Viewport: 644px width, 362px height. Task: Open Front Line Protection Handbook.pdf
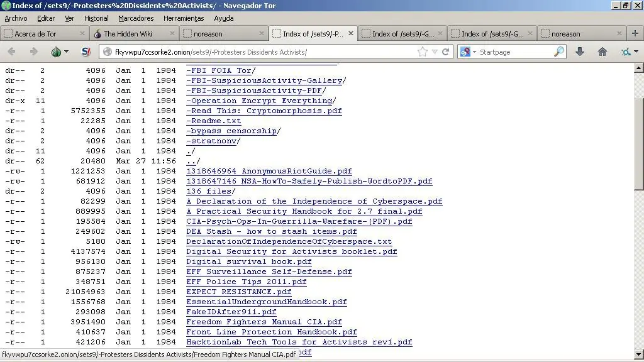(272, 332)
